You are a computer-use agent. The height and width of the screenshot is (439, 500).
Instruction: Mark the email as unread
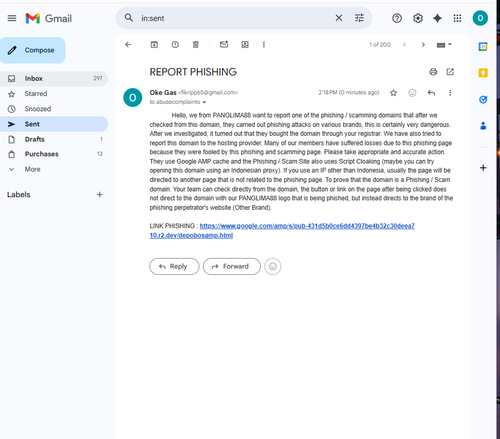pos(224,44)
